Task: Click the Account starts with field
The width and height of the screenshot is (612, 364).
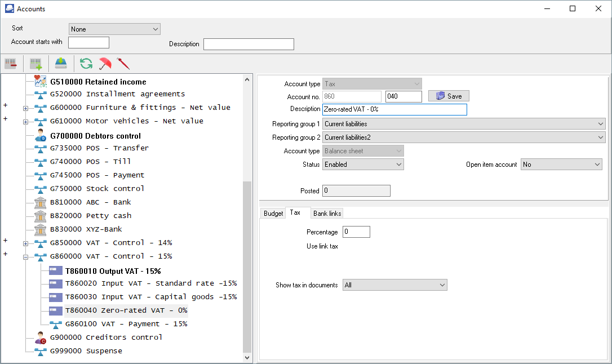Action: 88,42
